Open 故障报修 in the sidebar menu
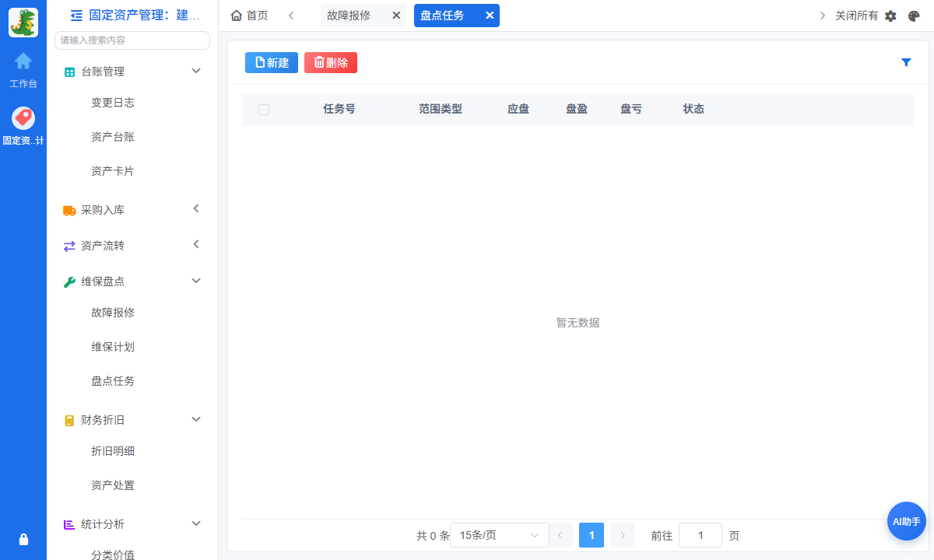This screenshot has width=934, height=560. pyautogui.click(x=113, y=313)
